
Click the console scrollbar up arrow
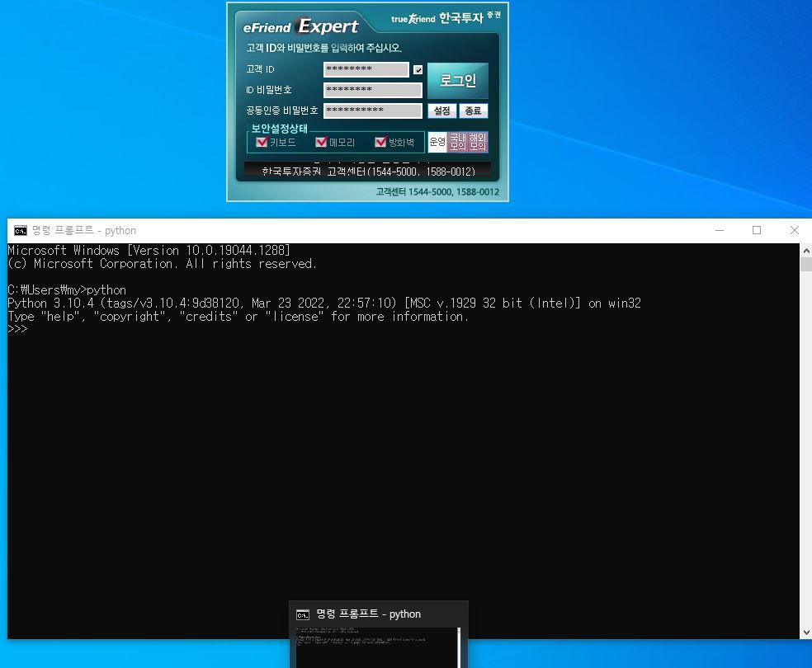(805, 251)
